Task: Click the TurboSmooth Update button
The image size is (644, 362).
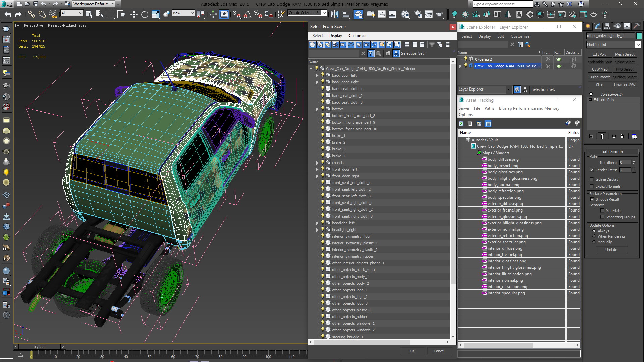Action: tap(611, 250)
